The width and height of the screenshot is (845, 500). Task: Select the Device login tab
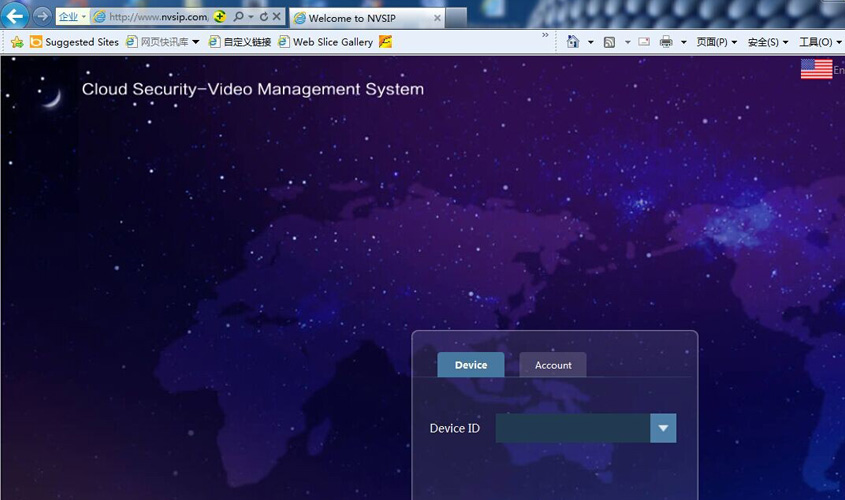click(x=471, y=365)
